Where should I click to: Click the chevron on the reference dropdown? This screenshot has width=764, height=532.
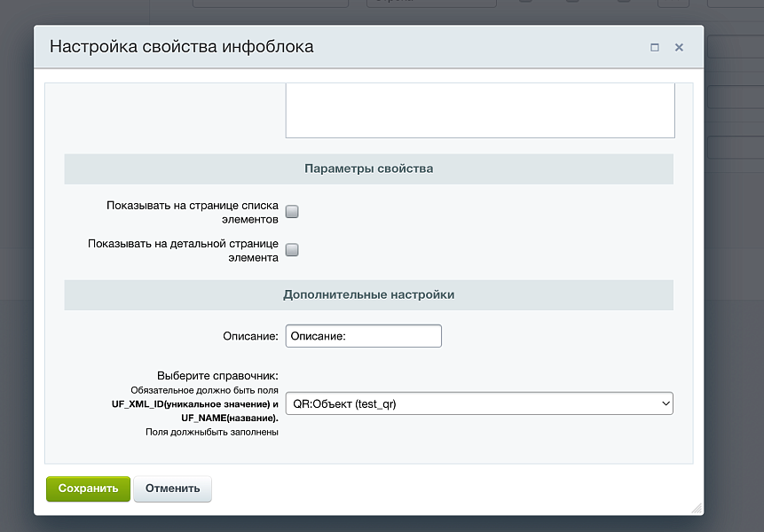tap(665, 403)
